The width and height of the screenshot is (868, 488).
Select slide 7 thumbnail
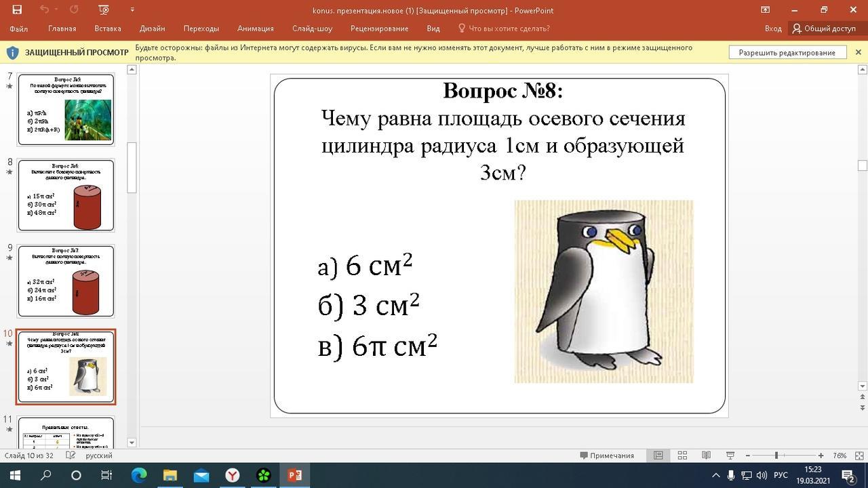[66, 110]
